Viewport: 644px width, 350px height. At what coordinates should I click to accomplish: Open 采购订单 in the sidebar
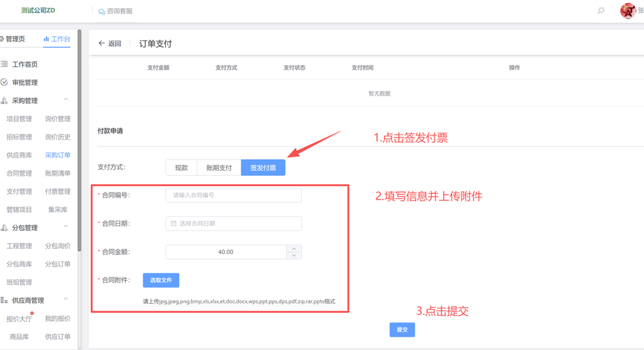tap(57, 155)
